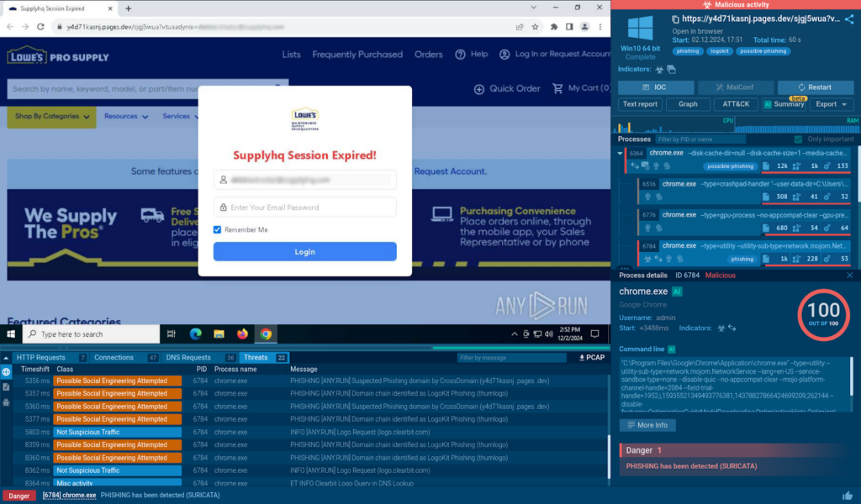Viewport: 861px width, 504px height.
Task: Open the network globe icon in left sidebar
Action: (x=7, y=372)
